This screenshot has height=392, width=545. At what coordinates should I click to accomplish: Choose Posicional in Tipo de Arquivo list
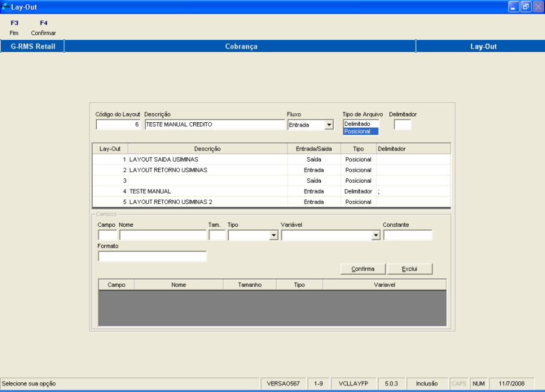pos(360,131)
